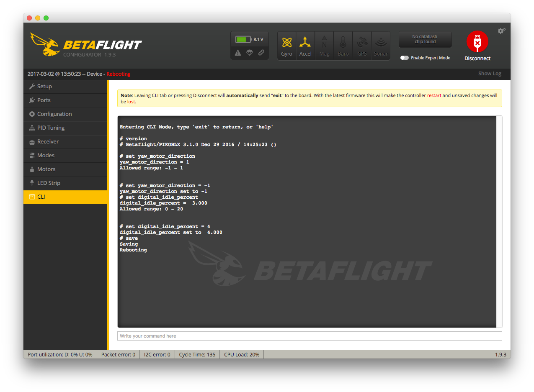Screen dimensions: 534x392
Task: Click the yellow minimize window button
Action: 38,18
